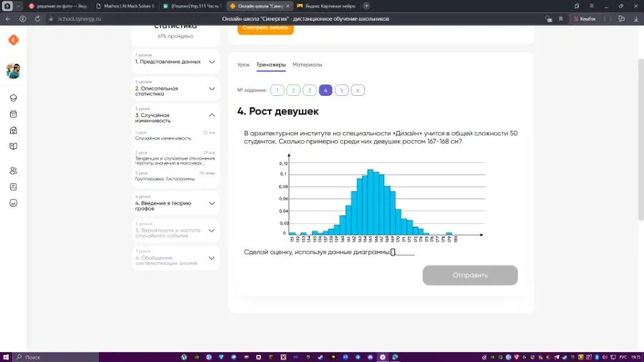
Task: Expand section 2. Описательная статистика
Action: pyautogui.click(x=175, y=89)
